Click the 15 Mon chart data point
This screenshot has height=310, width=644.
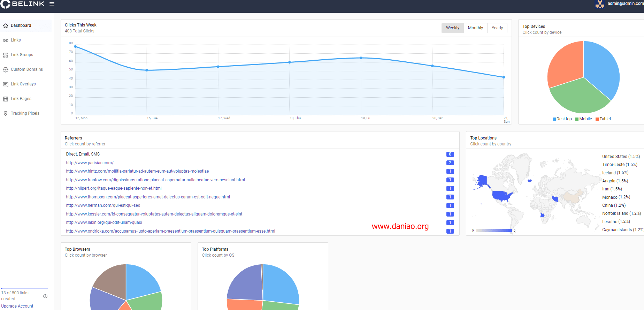(x=75, y=46)
